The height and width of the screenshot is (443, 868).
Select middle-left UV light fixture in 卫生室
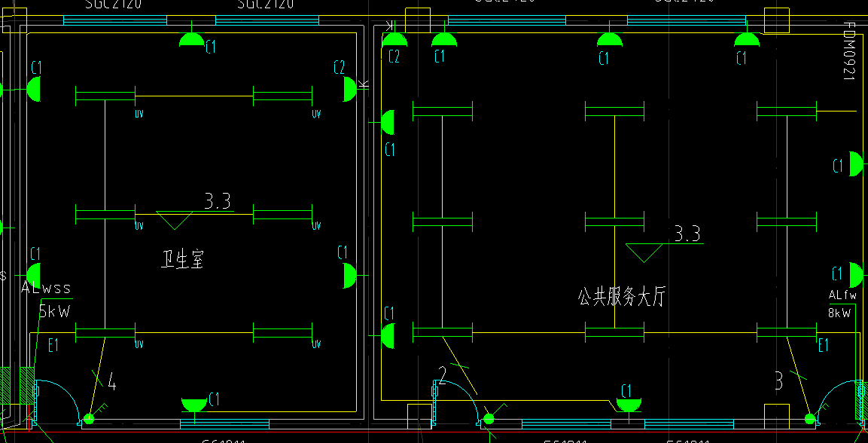pyautogui.click(x=105, y=214)
